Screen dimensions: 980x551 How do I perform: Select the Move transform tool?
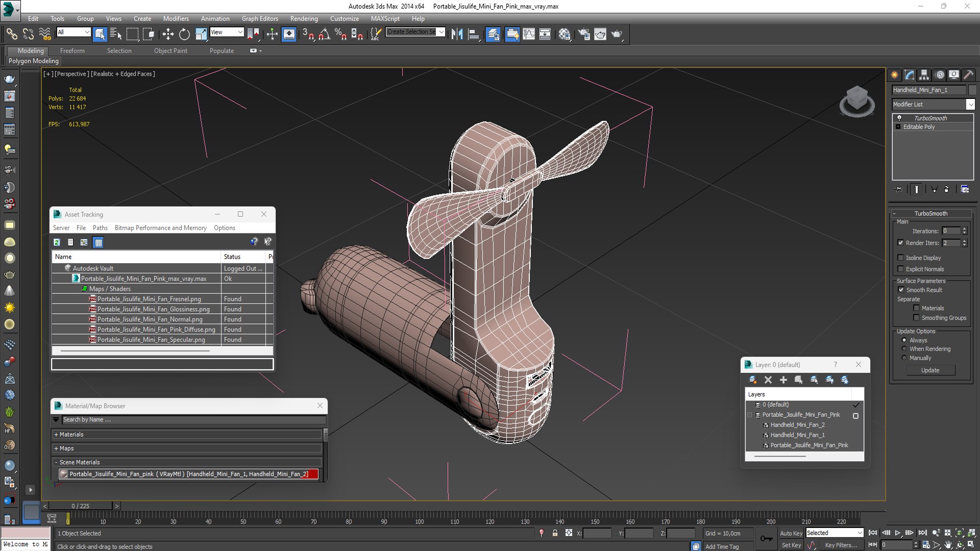click(x=168, y=34)
